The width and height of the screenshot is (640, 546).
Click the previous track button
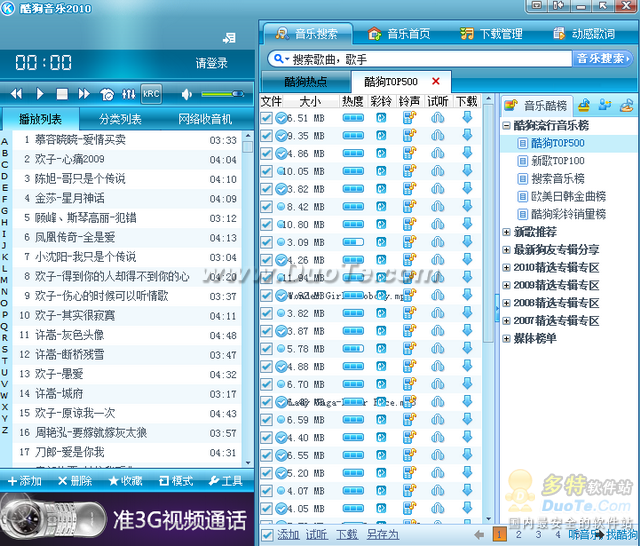tap(16, 94)
